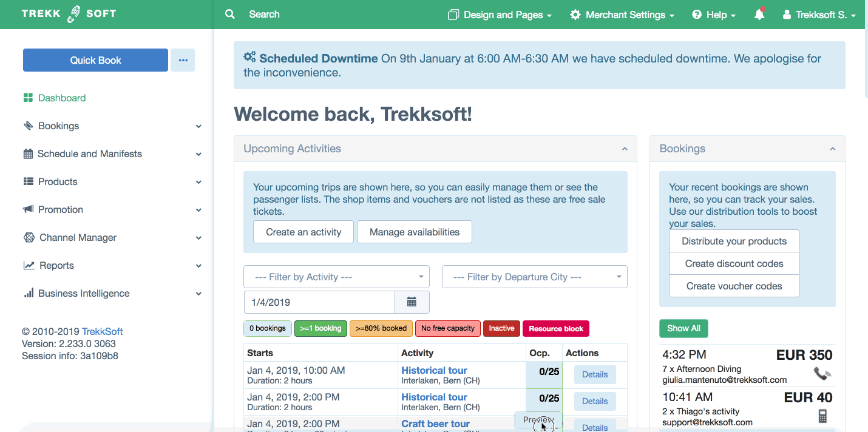Image resolution: width=868 pixels, height=432 pixels.
Task: Click Manage availabilities button
Action: (415, 232)
